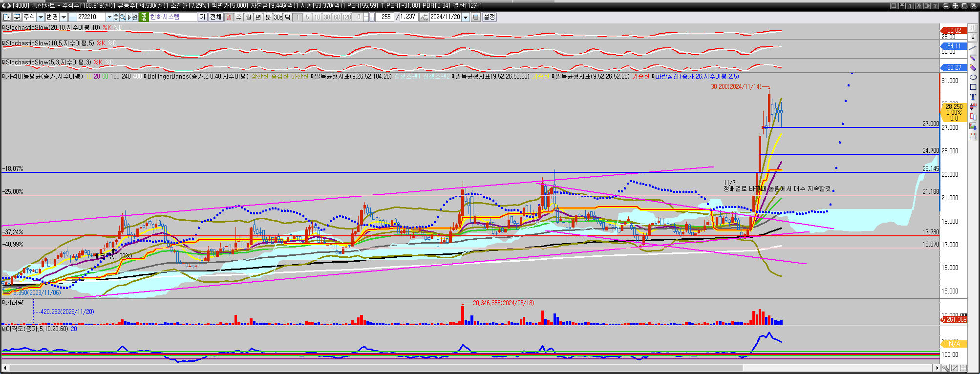
Task: Switch to 30s seconds period
Action: [x=278, y=17]
